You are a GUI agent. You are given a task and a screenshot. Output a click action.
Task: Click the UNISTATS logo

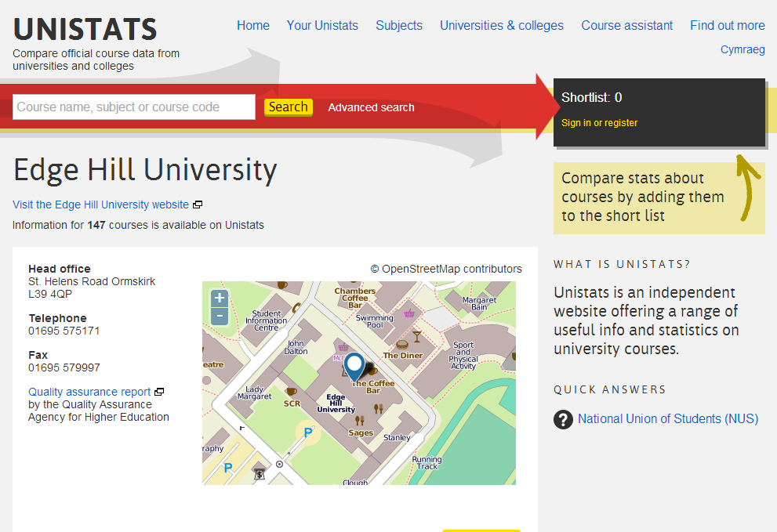pyautogui.click(x=85, y=29)
